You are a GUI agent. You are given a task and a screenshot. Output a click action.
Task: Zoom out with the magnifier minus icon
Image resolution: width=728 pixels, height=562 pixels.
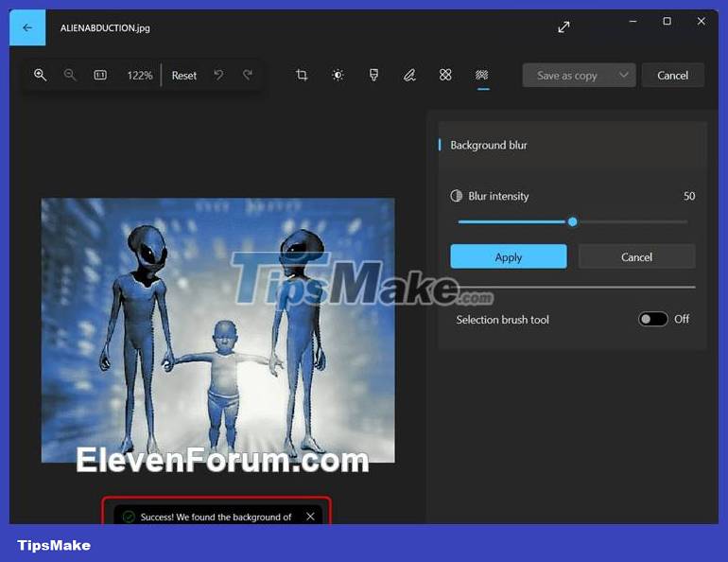coord(70,75)
